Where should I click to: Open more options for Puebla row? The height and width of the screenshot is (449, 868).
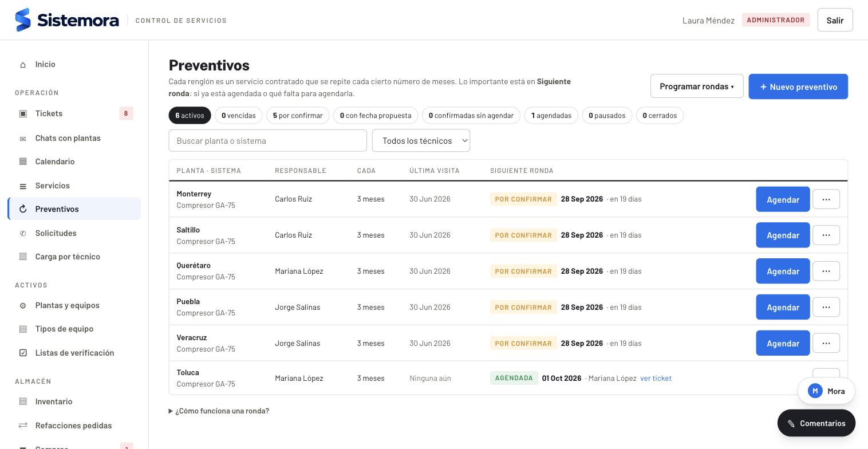(826, 308)
